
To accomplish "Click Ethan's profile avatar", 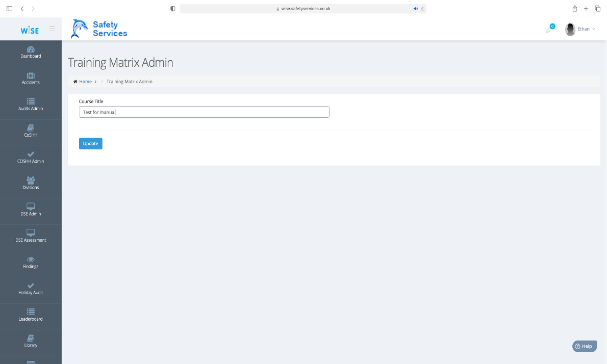I will click(570, 30).
